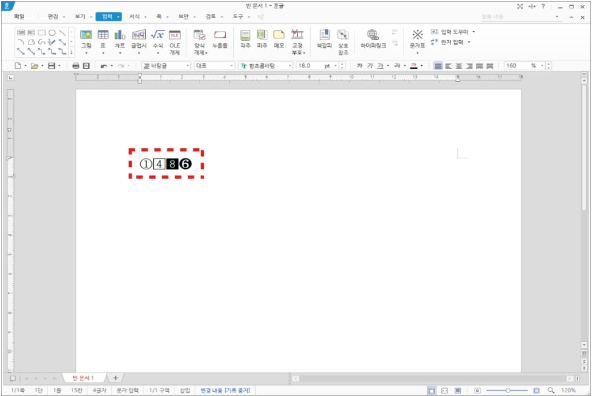
Task: Open the 차트 chart insert tool
Action: 120,40
